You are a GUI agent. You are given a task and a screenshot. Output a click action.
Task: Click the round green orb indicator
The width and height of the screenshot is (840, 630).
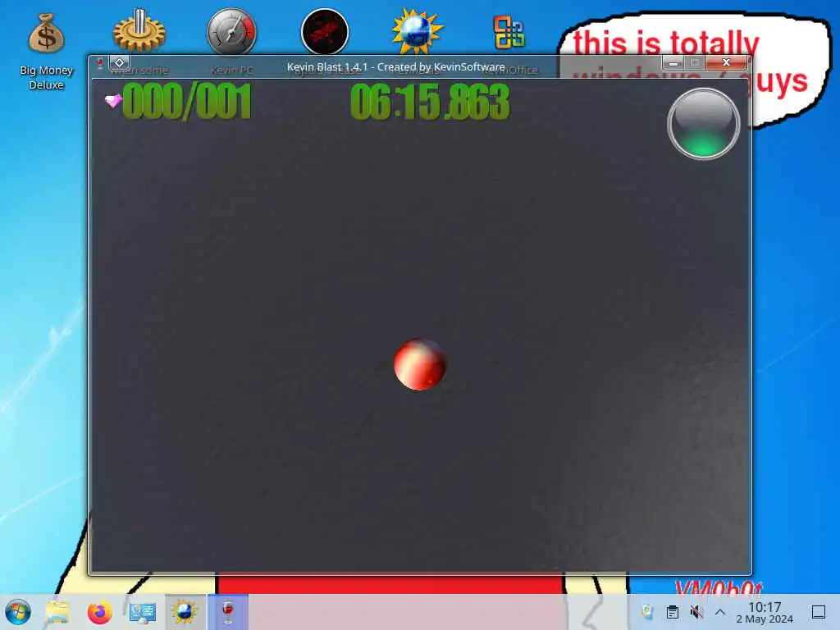point(704,124)
